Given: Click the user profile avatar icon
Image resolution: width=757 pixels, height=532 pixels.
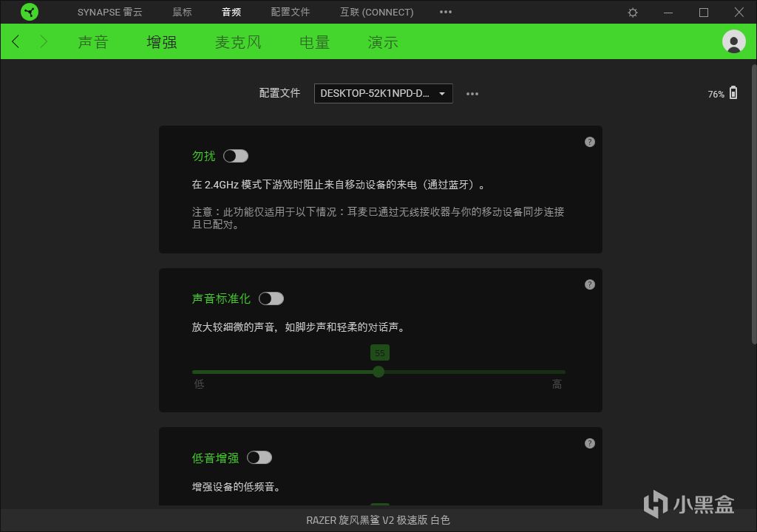Looking at the screenshot, I should [733, 41].
